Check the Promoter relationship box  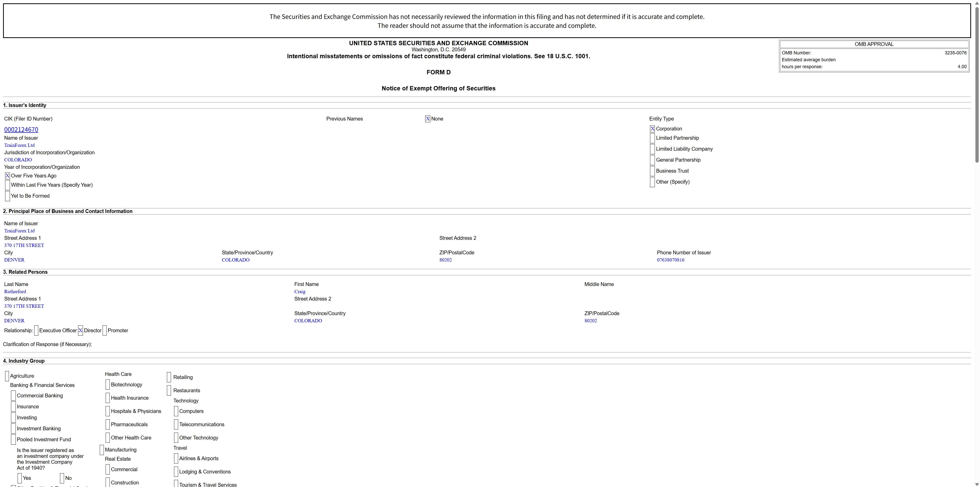tap(105, 330)
